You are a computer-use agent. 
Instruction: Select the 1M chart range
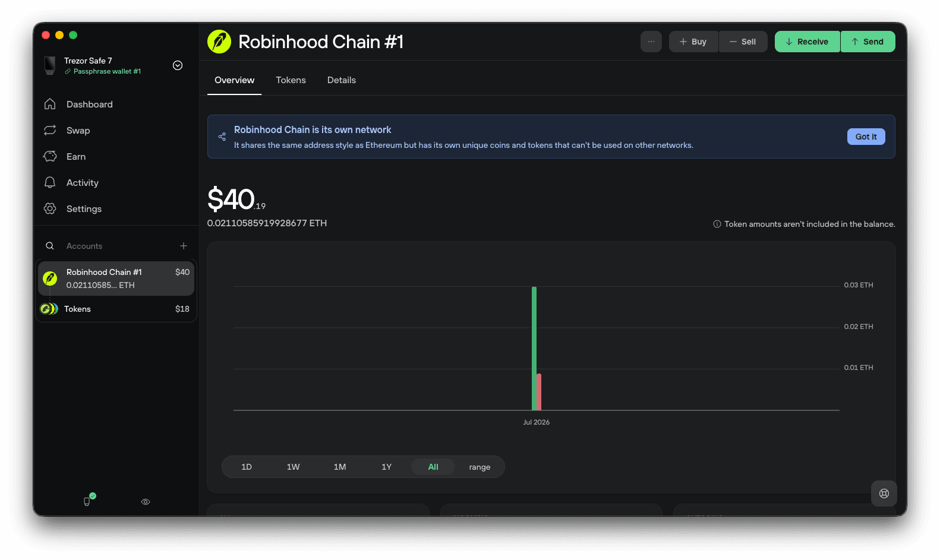(x=340, y=467)
